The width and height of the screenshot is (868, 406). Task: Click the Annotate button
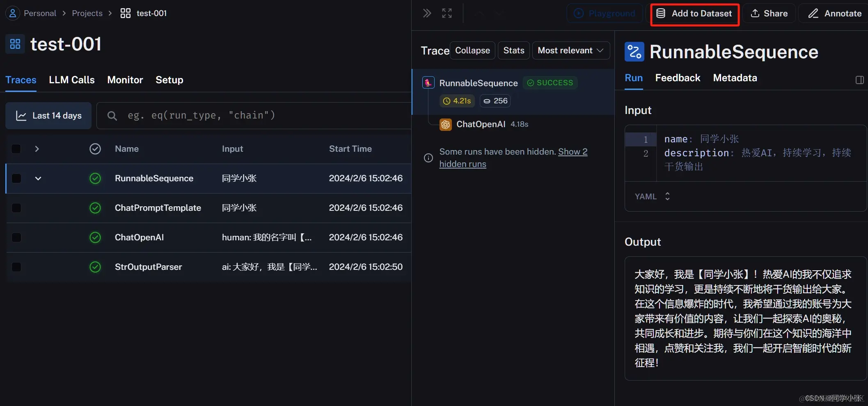834,14
